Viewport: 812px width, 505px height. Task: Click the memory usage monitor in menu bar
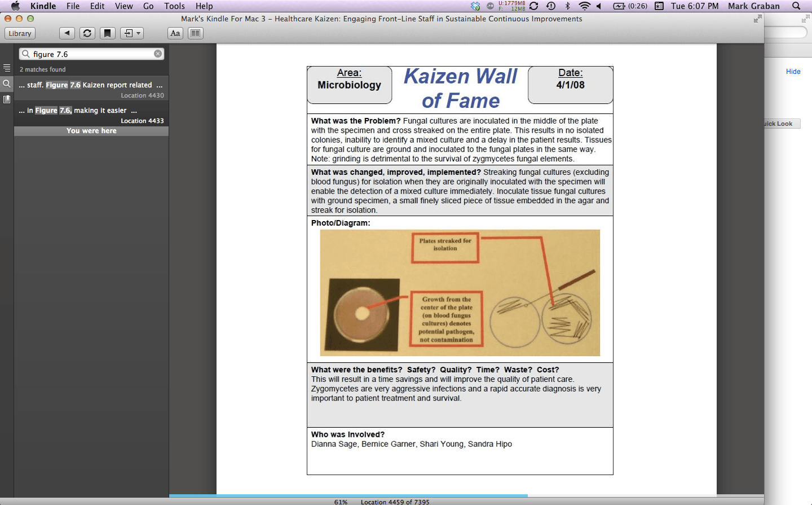point(511,6)
